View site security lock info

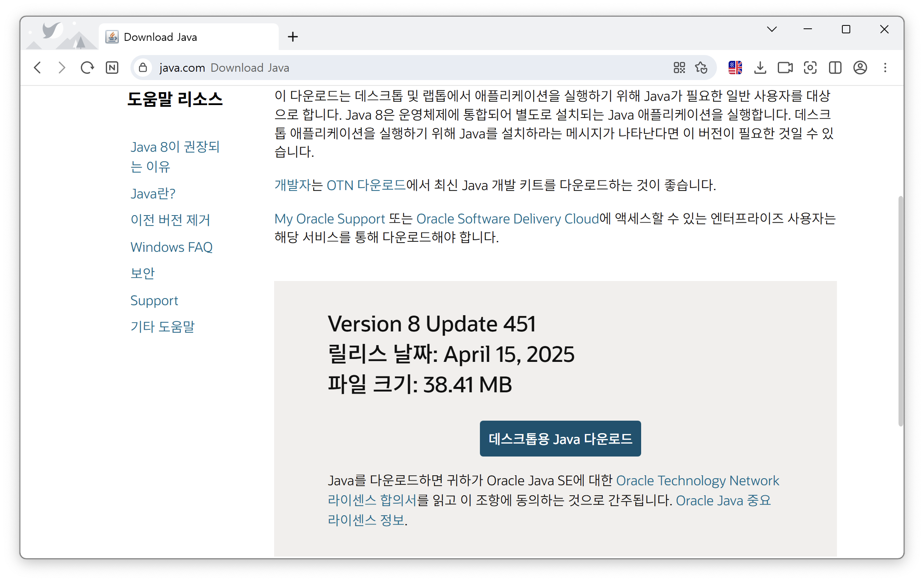pos(143,68)
